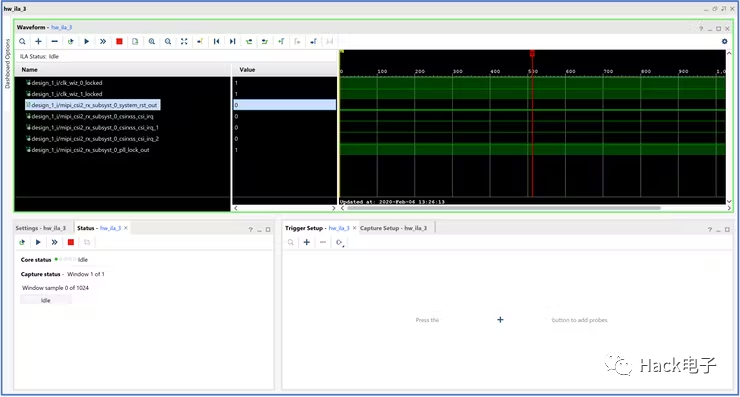
Task: Open help for the Waveform panel
Action: click(x=701, y=29)
